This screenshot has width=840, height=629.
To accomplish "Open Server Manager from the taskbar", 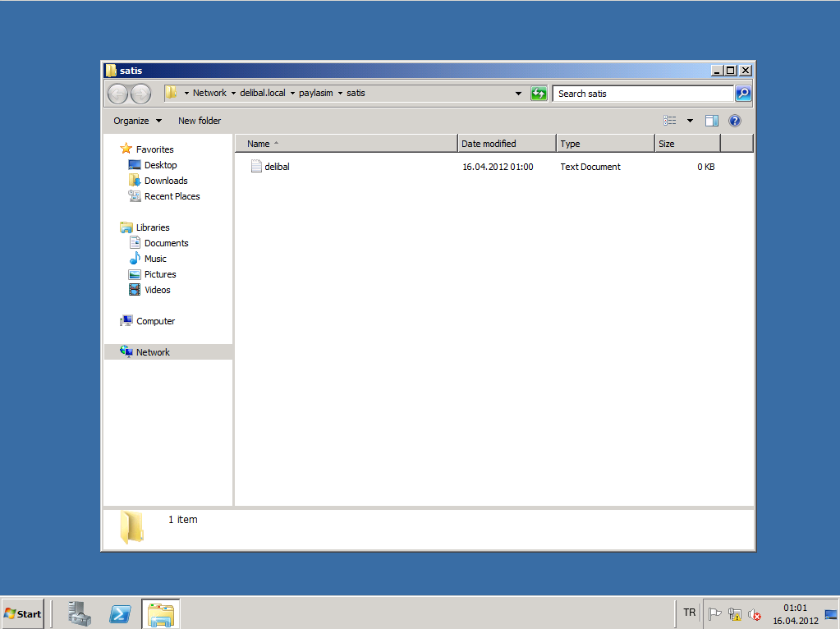I will 80,613.
